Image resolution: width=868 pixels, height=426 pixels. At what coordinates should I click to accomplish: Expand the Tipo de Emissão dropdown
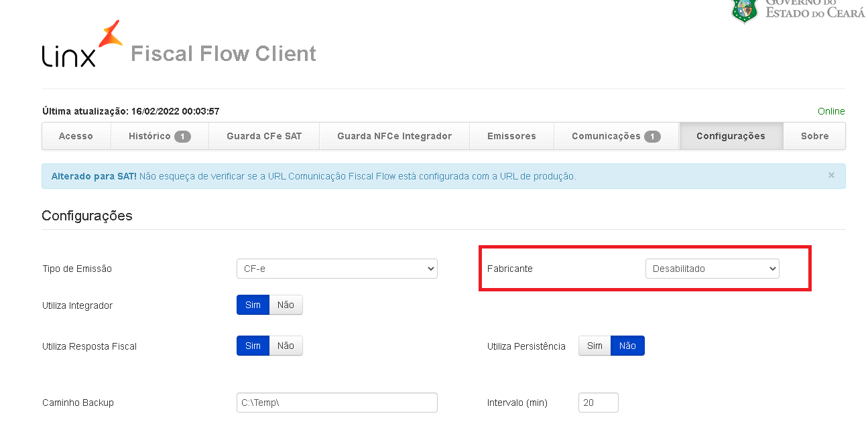click(x=337, y=269)
